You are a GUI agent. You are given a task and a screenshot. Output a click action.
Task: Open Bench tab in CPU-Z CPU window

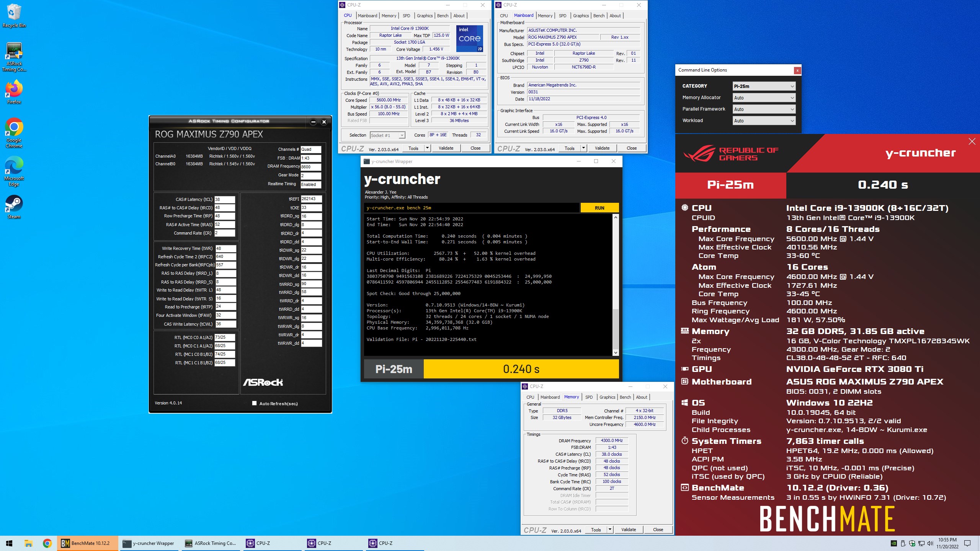[443, 16]
